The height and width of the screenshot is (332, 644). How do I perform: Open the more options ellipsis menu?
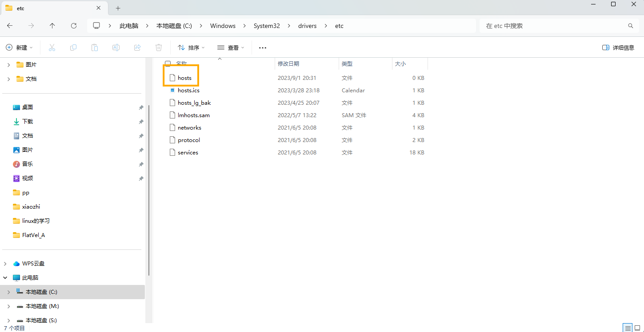263,47
